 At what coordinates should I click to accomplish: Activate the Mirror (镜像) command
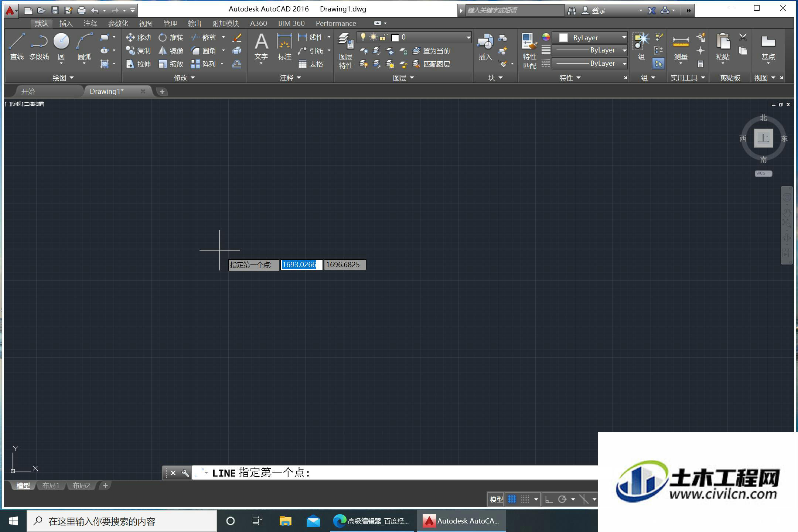(x=171, y=51)
